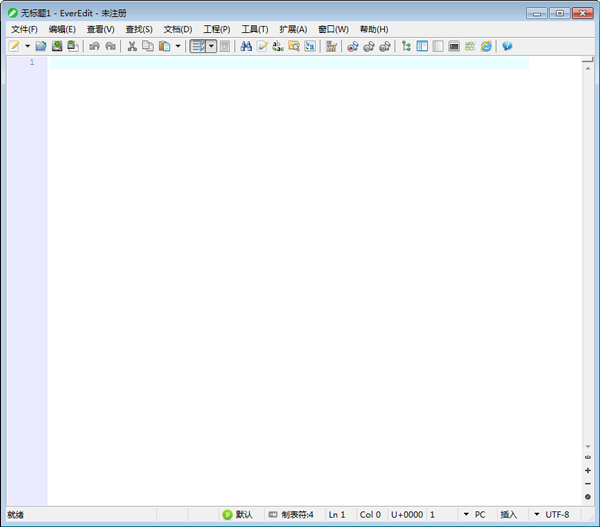Click the Open file folder icon
The image size is (600, 527).
pos(41,46)
